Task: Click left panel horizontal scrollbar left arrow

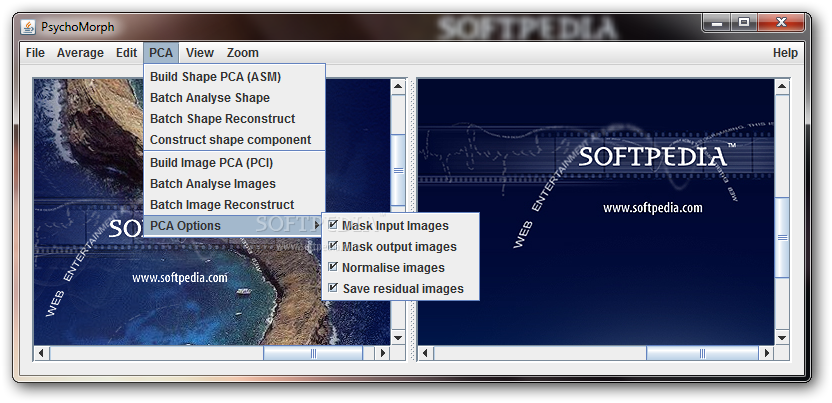Action: coord(42,353)
